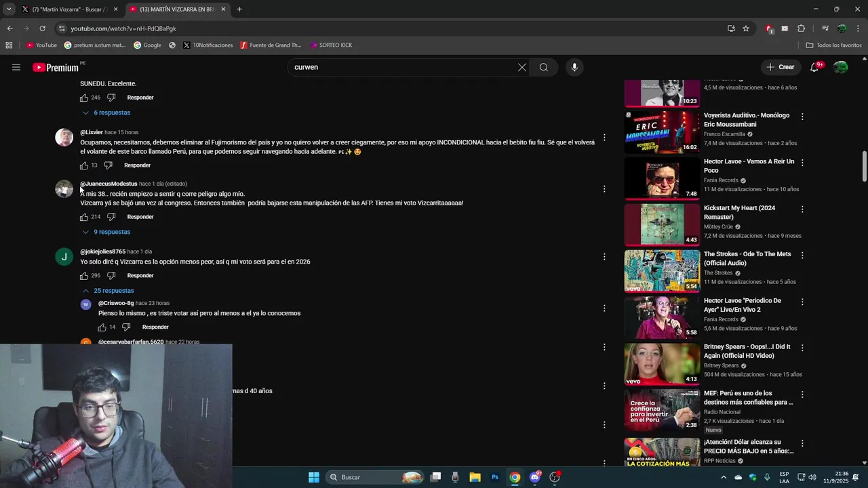This screenshot has height=488, width=868.
Task: Open Hector Lavoe Vamos A Reir thumbnail
Action: pos(662,178)
